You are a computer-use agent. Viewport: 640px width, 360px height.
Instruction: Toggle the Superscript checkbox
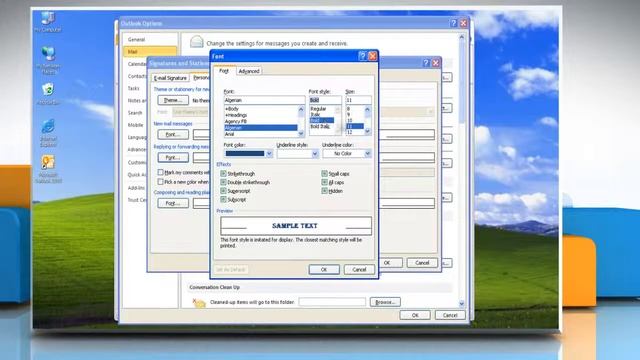tap(223, 191)
